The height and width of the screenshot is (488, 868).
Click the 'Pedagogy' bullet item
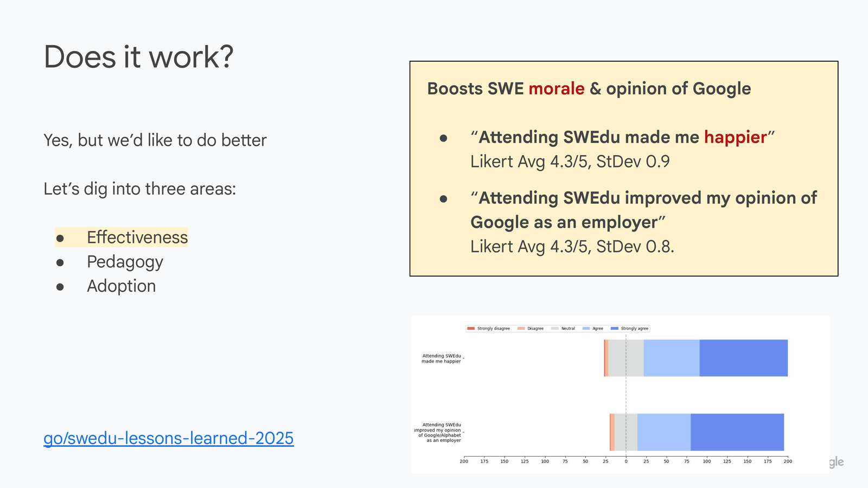tap(125, 262)
